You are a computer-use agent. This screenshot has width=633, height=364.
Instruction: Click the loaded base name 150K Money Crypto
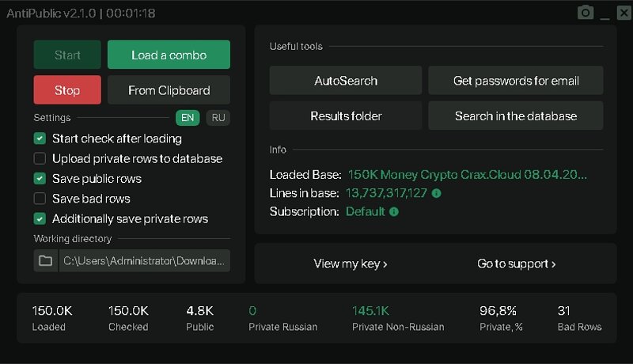pos(467,175)
